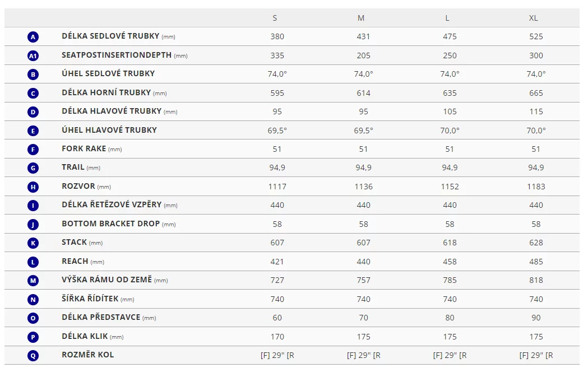This screenshot has height=377, width=588.
Task: Click the A1 seatpost insertion depth badge
Action: (33, 56)
